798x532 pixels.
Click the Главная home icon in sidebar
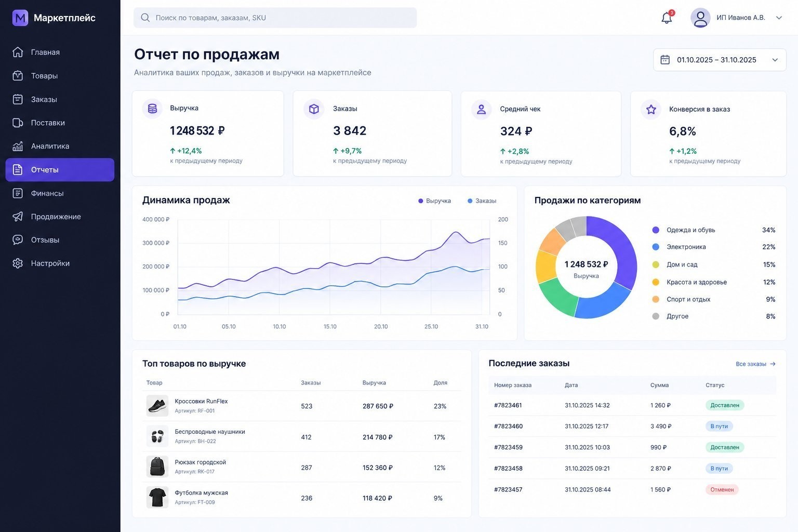click(18, 52)
